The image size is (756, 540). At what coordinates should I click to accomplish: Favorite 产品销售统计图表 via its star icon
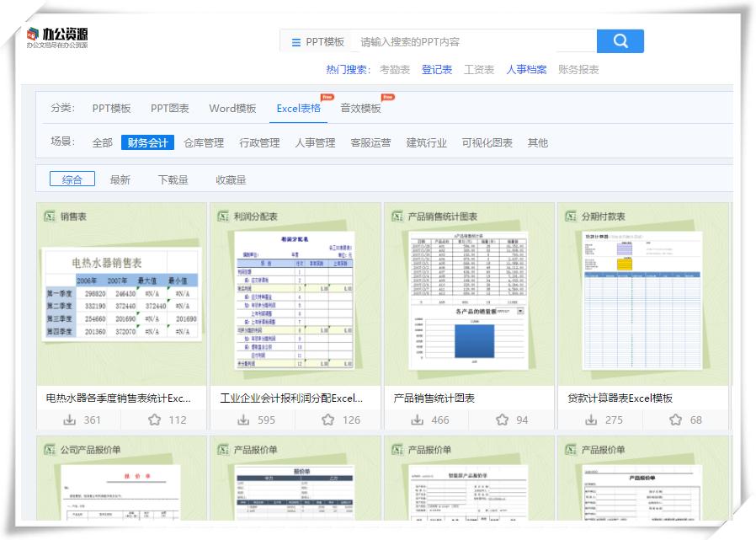point(504,419)
